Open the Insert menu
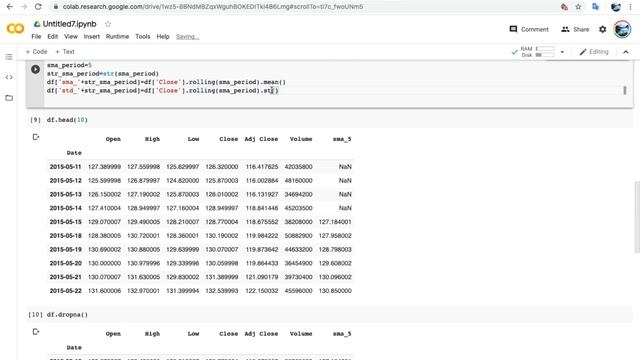 tap(92, 36)
